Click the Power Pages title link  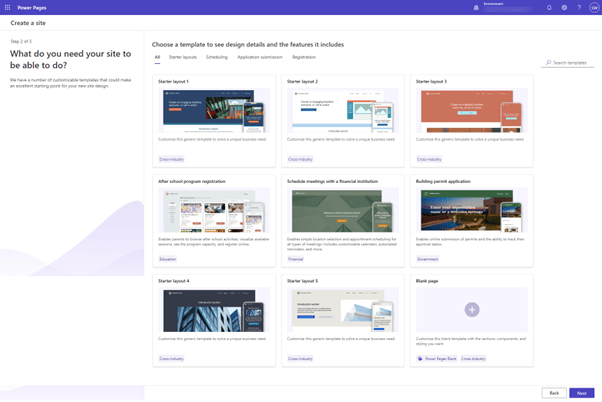coord(33,7)
